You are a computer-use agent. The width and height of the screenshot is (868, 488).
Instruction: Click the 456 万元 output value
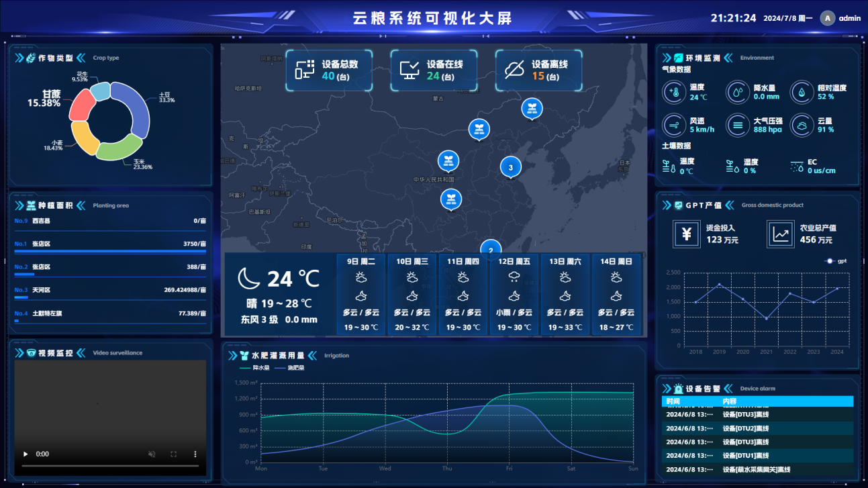click(x=816, y=240)
